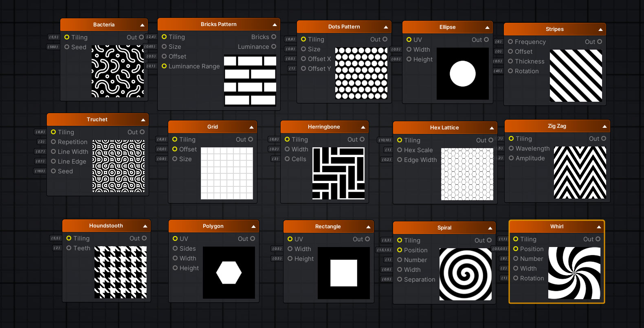Collapse the Stripes node
Screen dimensions: 644x328
tap(600, 29)
